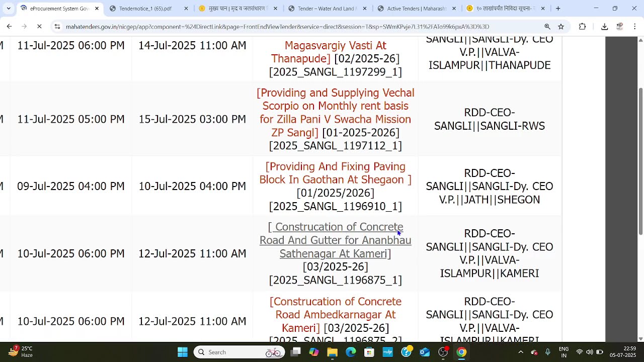Click the taskbar Search box
644x362 pixels.
click(238, 352)
